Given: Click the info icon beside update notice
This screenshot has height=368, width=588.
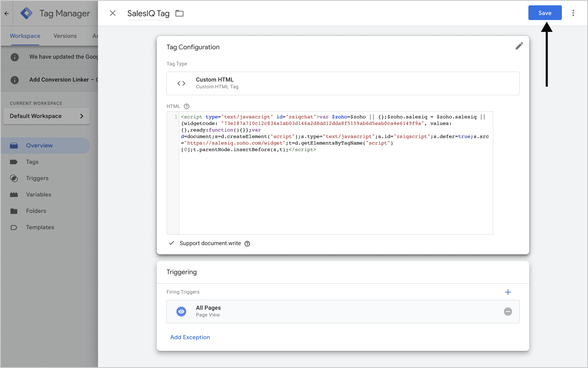Looking at the screenshot, I should [15, 57].
